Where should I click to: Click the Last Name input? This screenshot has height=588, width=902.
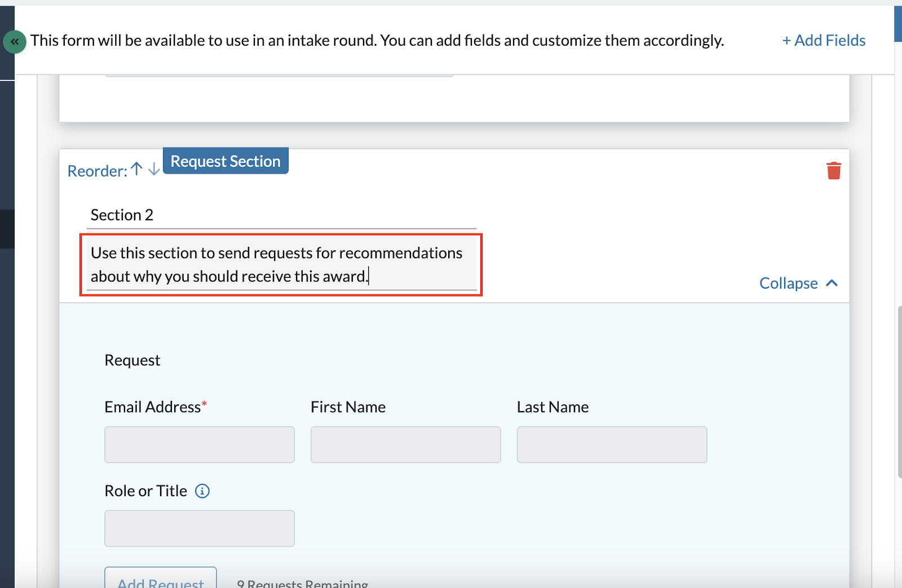click(x=611, y=445)
